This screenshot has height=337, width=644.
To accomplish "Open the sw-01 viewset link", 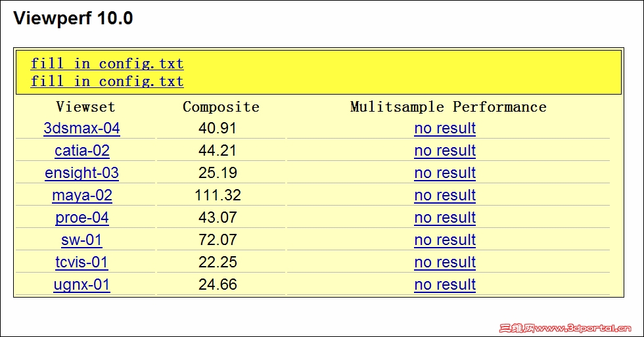I will [81, 240].
